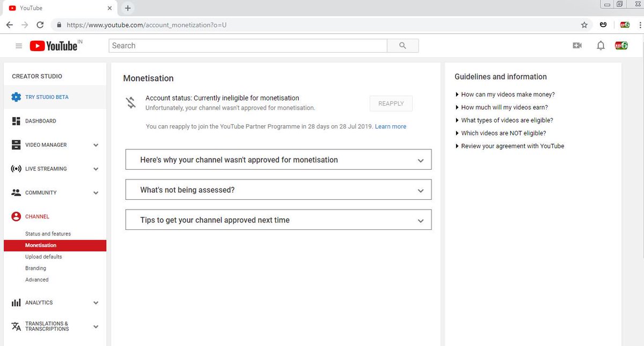Open the hamburger guide menu
The image size is (644, 346).
[x=19, y=46]
